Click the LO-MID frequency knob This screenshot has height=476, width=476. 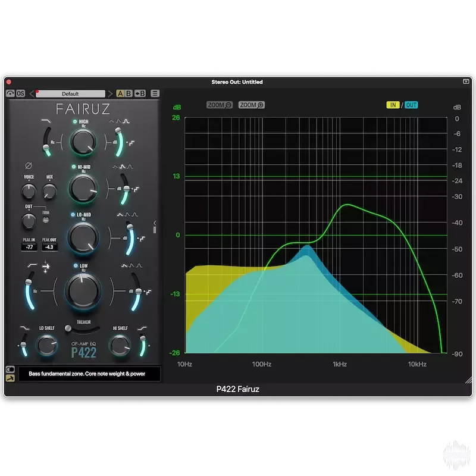[x=83, y=237]
